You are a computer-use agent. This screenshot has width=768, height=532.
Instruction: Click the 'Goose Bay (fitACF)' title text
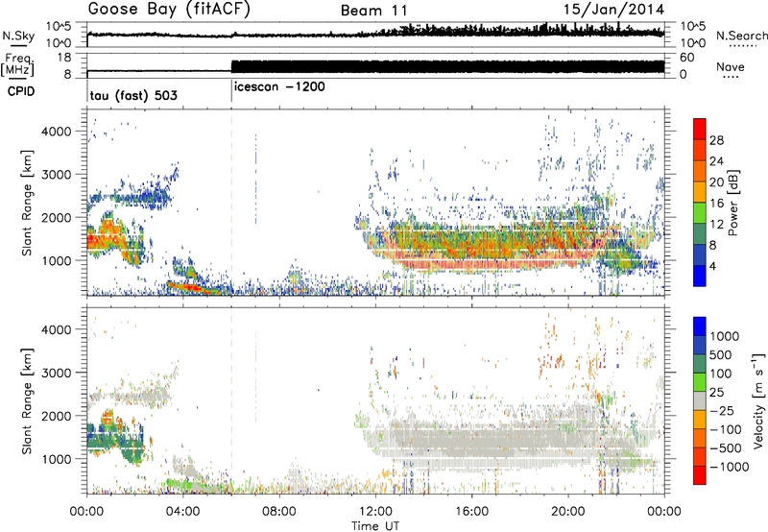(169, 10)
